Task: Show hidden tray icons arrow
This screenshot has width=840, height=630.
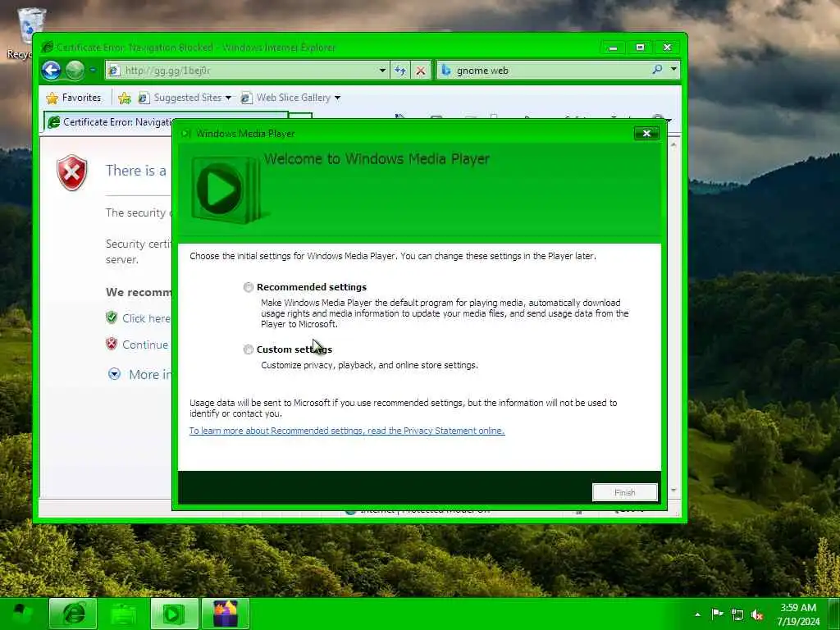Action: 697,614
